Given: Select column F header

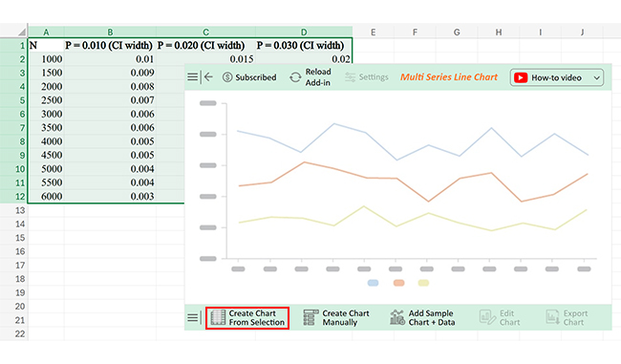Looking at the screenshot, I should [415, 32].
